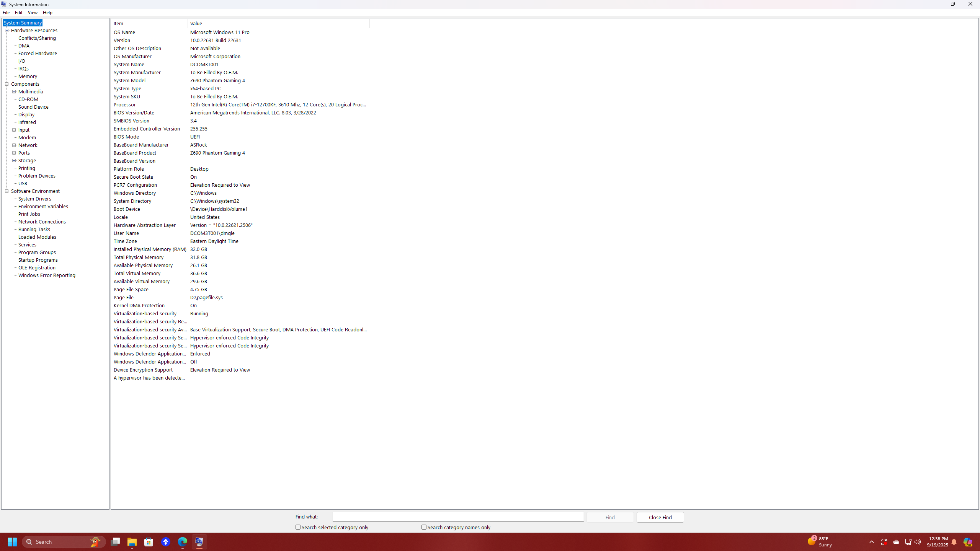980x551 pixels.
Task: Click the Find button
Action: point(609,517)
